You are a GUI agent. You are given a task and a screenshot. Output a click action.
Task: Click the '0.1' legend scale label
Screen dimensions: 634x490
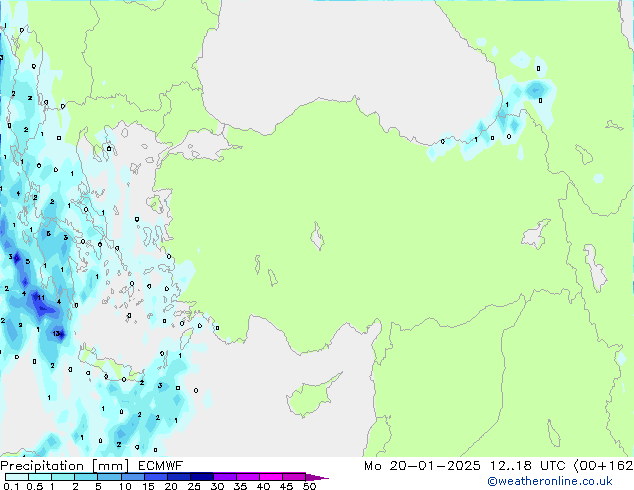tap(11, 486)
